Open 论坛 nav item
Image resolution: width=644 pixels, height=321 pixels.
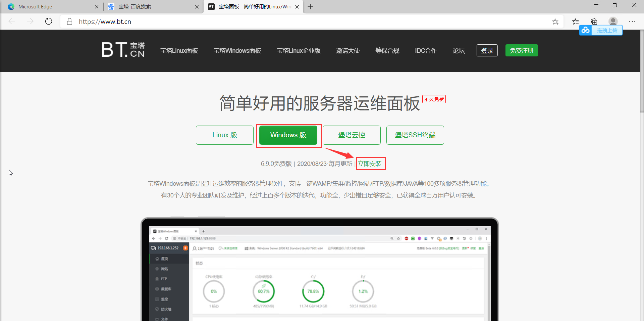459,51
